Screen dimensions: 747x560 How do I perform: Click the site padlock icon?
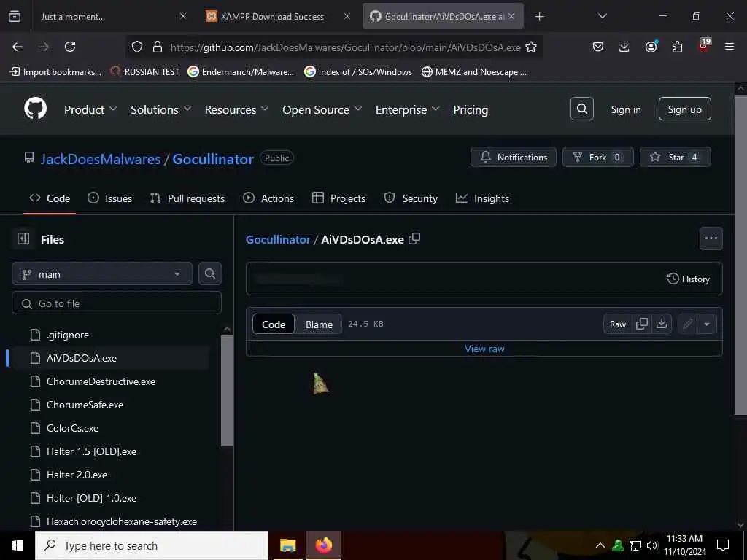click(158, 47)
